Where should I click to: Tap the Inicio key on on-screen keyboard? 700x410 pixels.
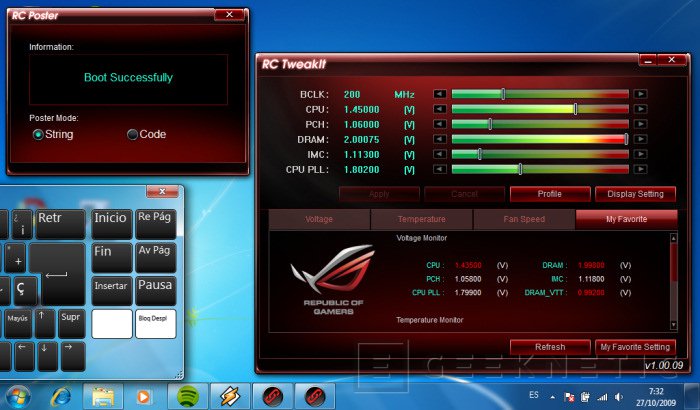point(112,224)
